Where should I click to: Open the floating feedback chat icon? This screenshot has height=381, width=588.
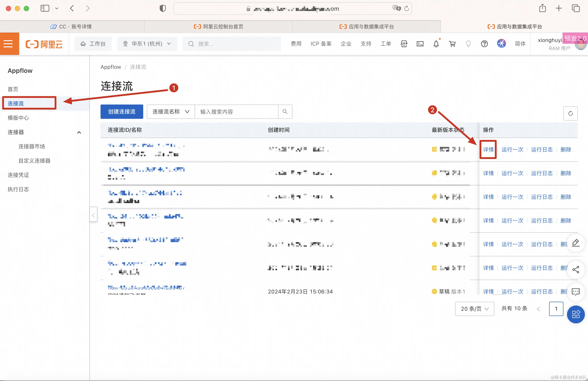point(575,292)
